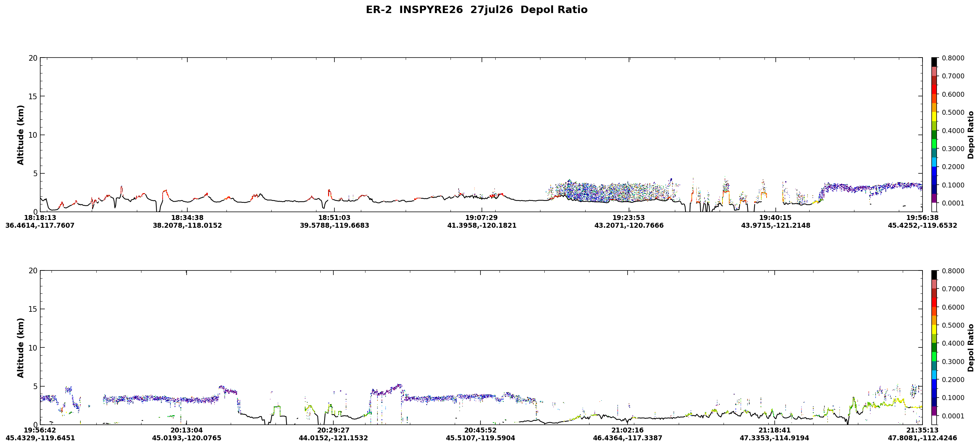Pick the yellow swatch in the lower colorbar

tap(934, 329)
